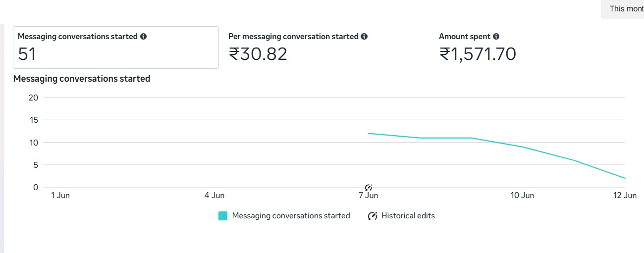This screenshot has width=644, height=253.
Task: Select the Messaging conversations started metric card
Action: 116,48
